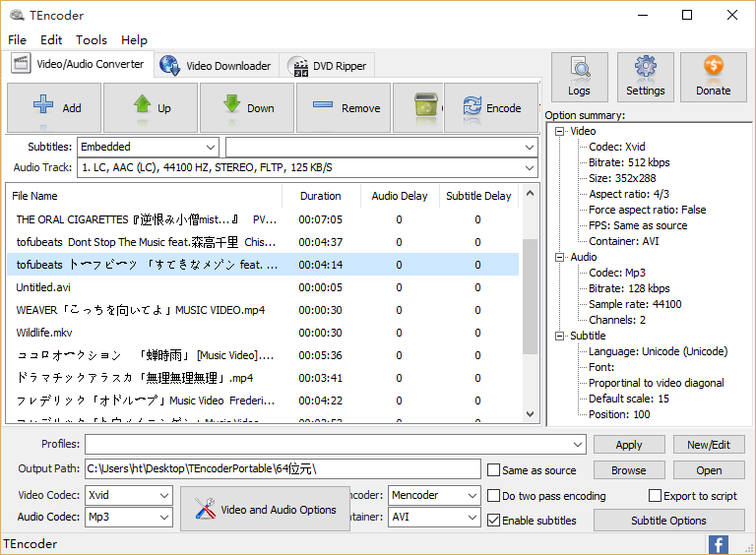The width and height of the screenshot is (756, 555).
Task: Open the Facebook link in status bar
Action: tap(719, 544)
